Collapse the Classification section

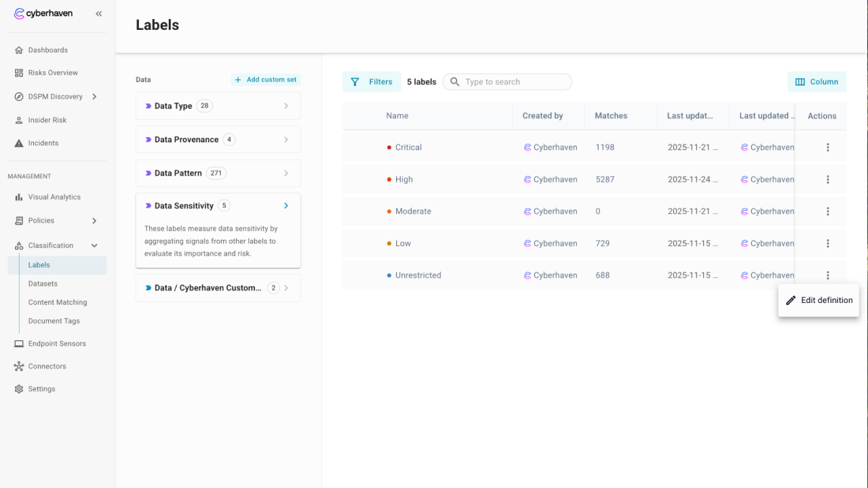[x=94, y=245]
